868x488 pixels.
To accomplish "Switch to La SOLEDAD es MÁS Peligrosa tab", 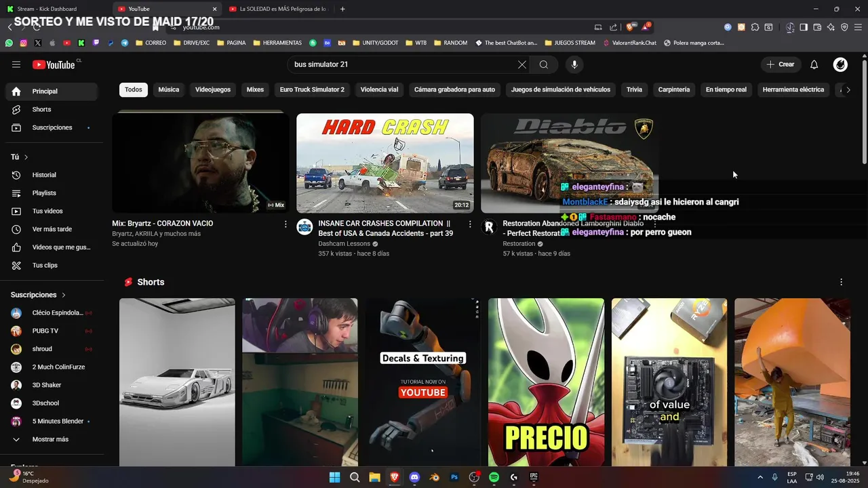I will pyautogui.click(x=277, y=9).
